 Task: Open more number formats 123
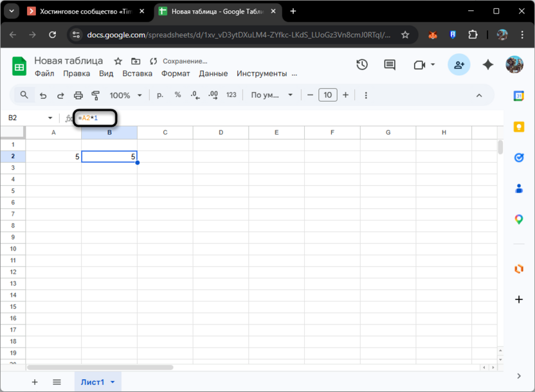click(x=231, y=95)
